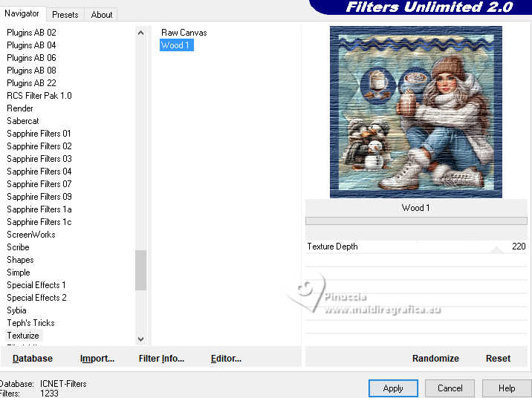The width and height of the screenshot is (532, 398).
Task: Select Sapphire Filters 07 category
Action: pyautogui.click(x=39, y=183)
